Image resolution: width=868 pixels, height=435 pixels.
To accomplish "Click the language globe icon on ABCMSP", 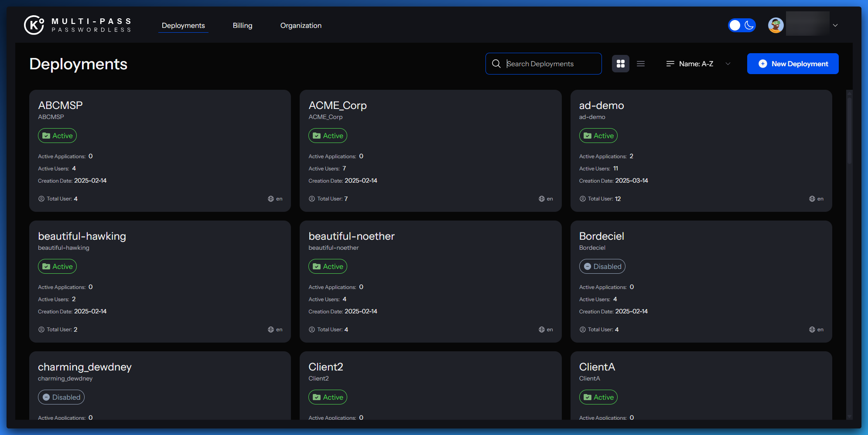I will (x=271, y=199).
